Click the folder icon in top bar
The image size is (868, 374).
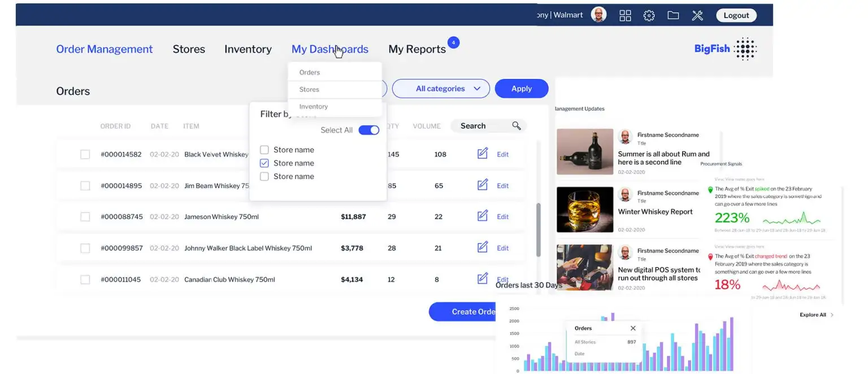(x=673, y=16)
